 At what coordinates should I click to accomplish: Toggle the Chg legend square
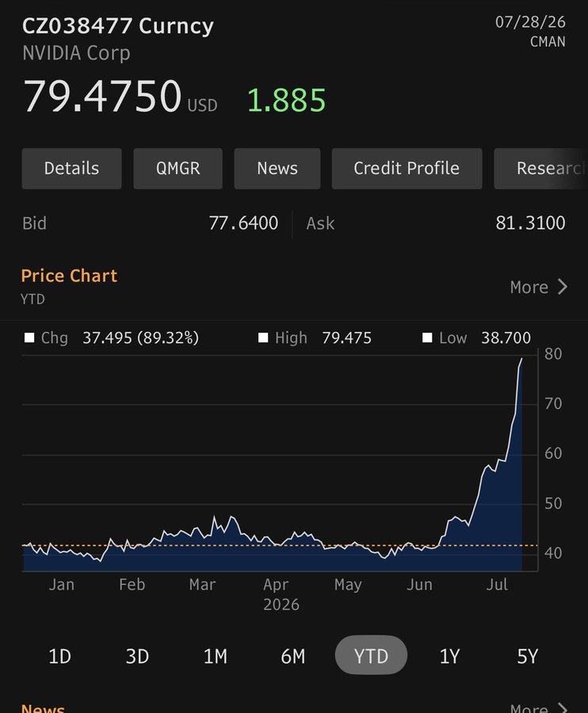[29, 337]
